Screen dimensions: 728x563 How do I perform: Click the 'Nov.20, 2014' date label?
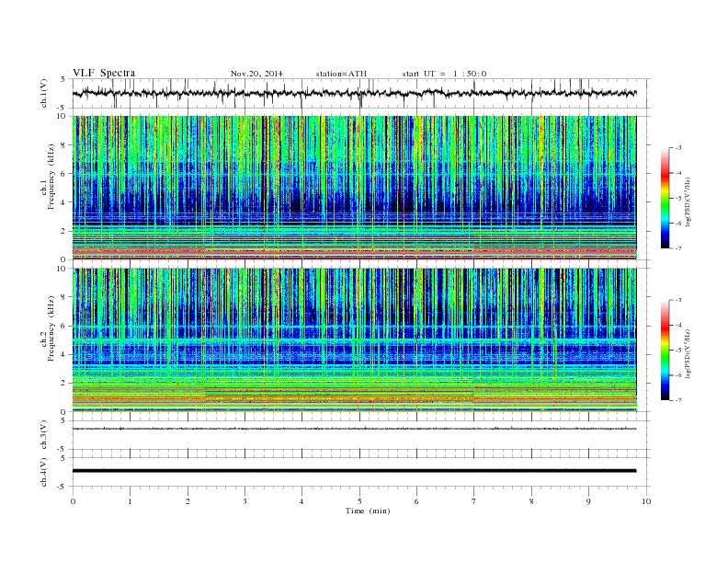coord(256,74)
